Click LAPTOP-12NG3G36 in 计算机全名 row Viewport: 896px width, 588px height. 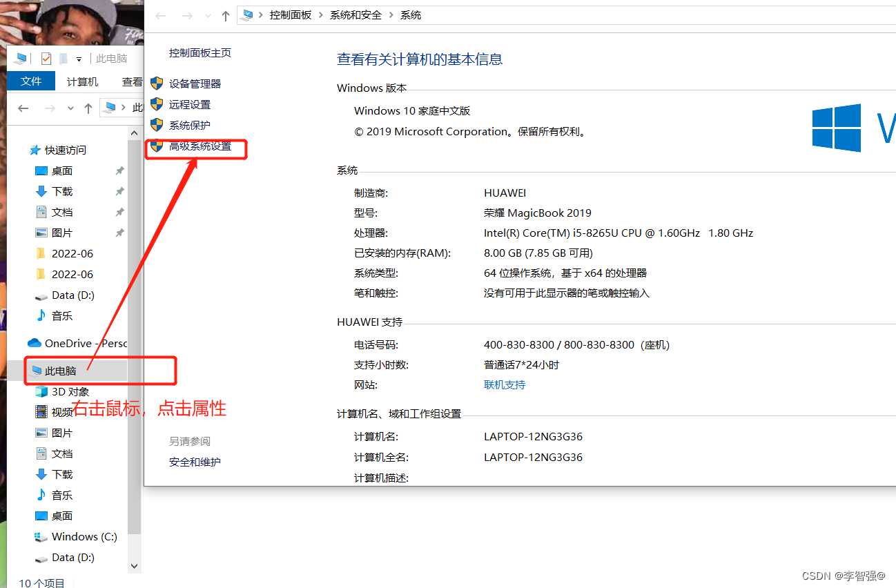click(x=534, y=457)
